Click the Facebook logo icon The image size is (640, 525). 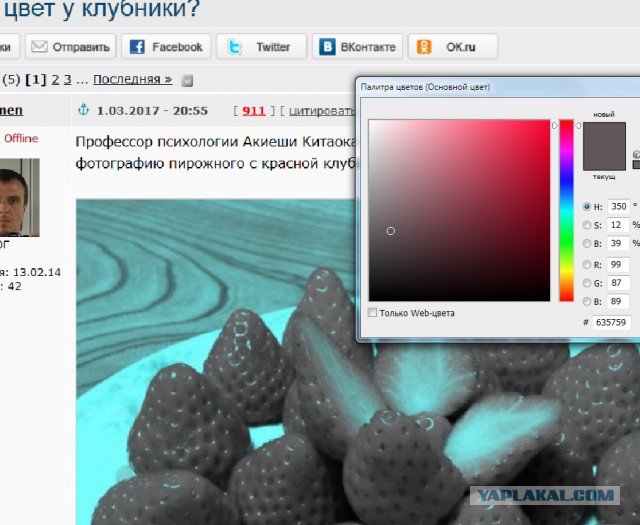pos(137,47)
